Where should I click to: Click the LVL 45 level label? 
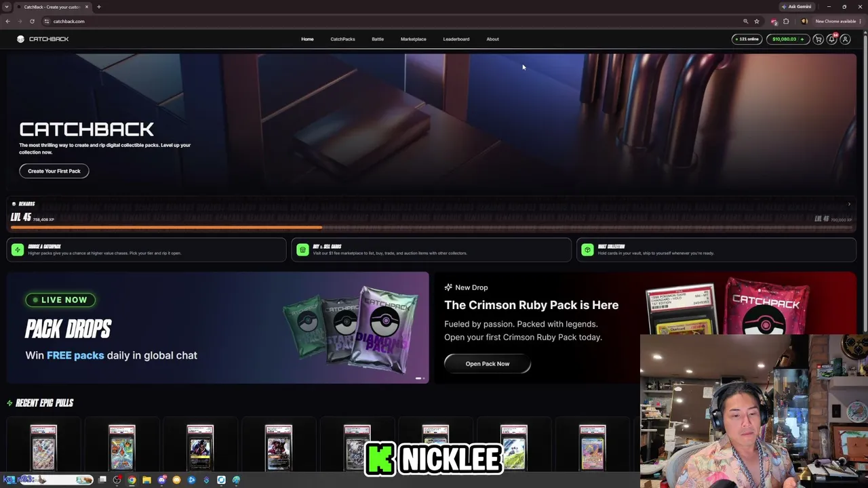pos(21,218)
